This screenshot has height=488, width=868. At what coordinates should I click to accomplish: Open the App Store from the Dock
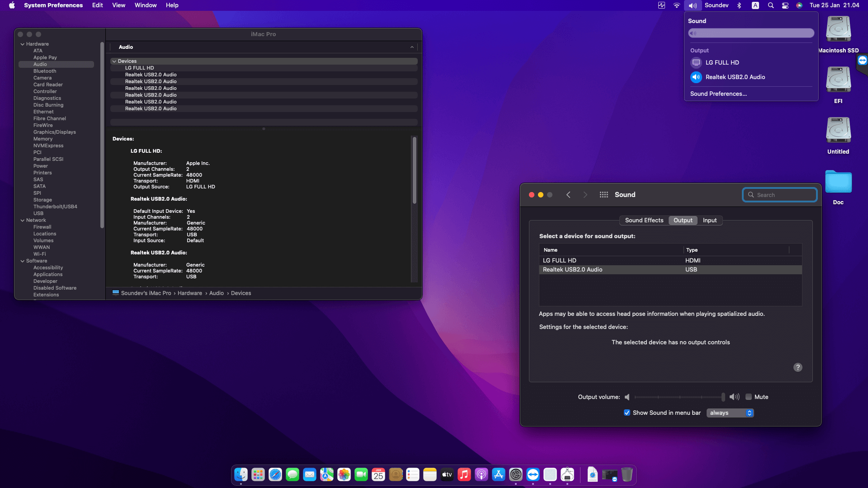pos(498,474)
